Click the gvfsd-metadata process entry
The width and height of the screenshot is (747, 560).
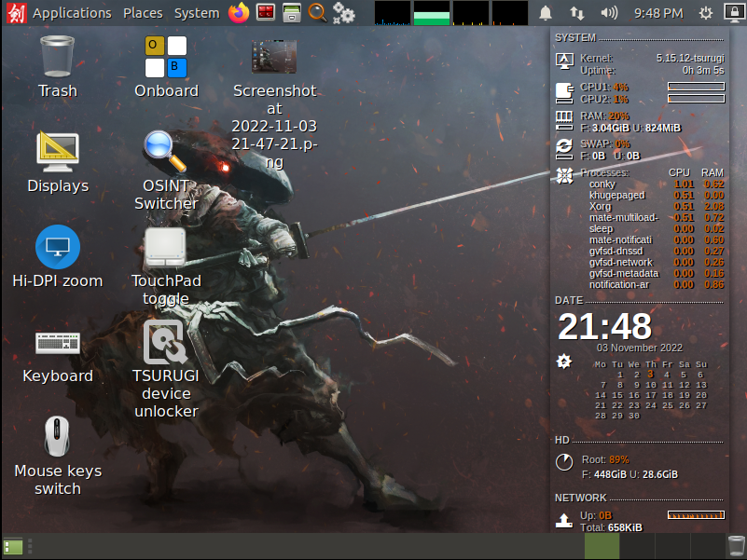click(x=624, y=274)
